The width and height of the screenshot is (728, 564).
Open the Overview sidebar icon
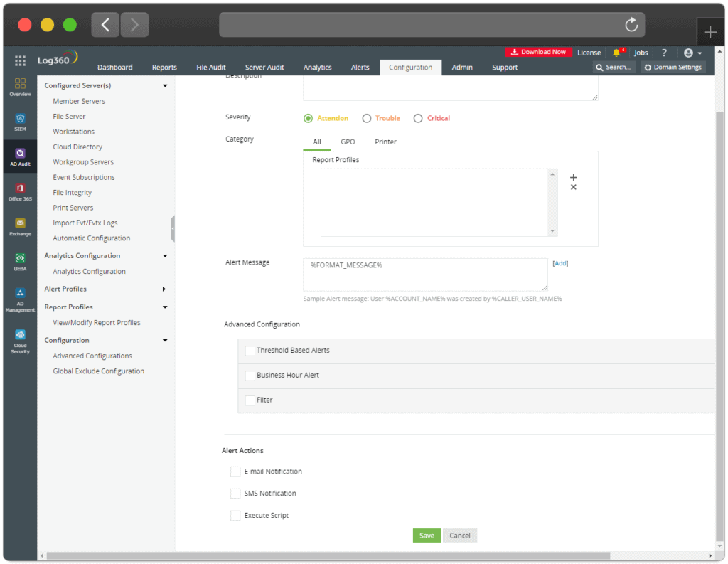[x=20, y=87]
